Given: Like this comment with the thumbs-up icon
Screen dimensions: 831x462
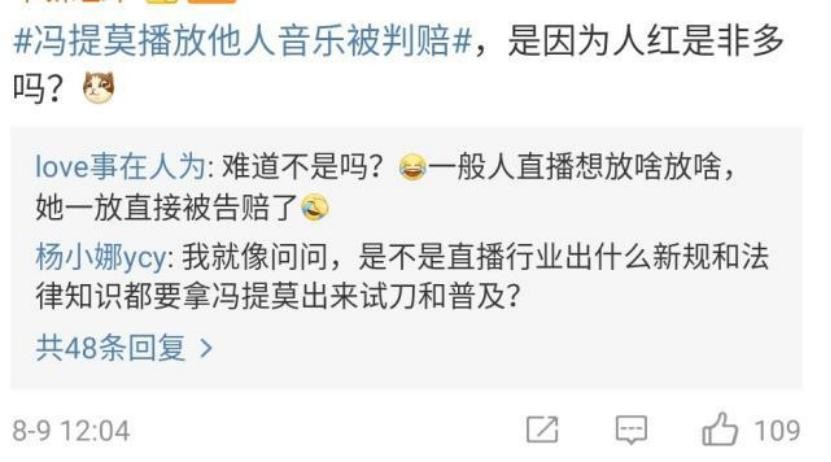Looking at the screenshot, I should pos(720,429).
